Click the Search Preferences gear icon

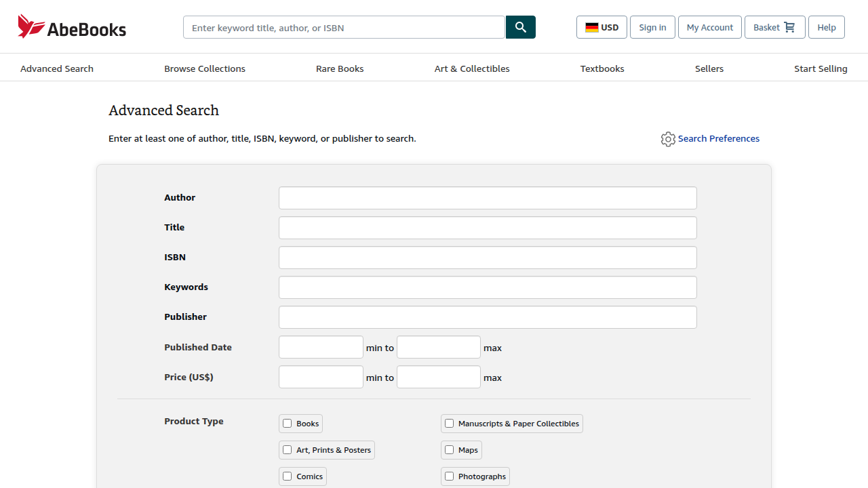tap(668, 139)
